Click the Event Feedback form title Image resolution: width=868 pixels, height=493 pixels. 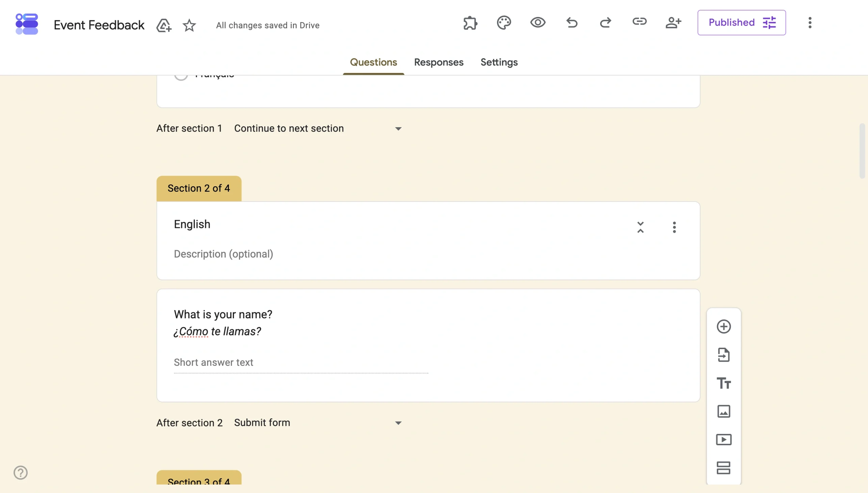(x=99, y=25)
